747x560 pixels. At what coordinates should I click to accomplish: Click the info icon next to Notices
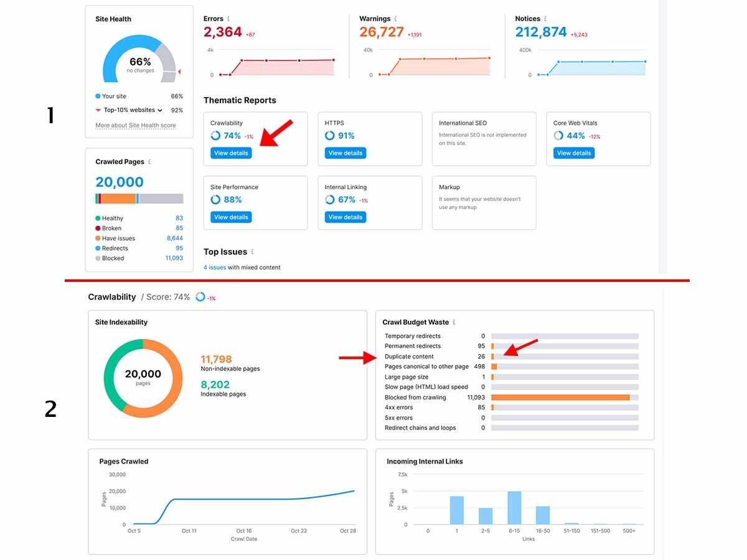point(545,19)
